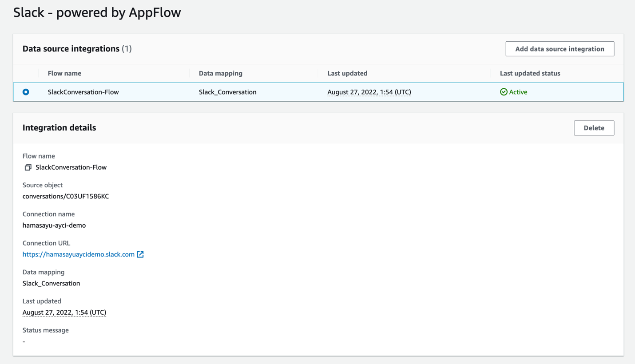
Task: Delete the selected integration
Action: 594,128
